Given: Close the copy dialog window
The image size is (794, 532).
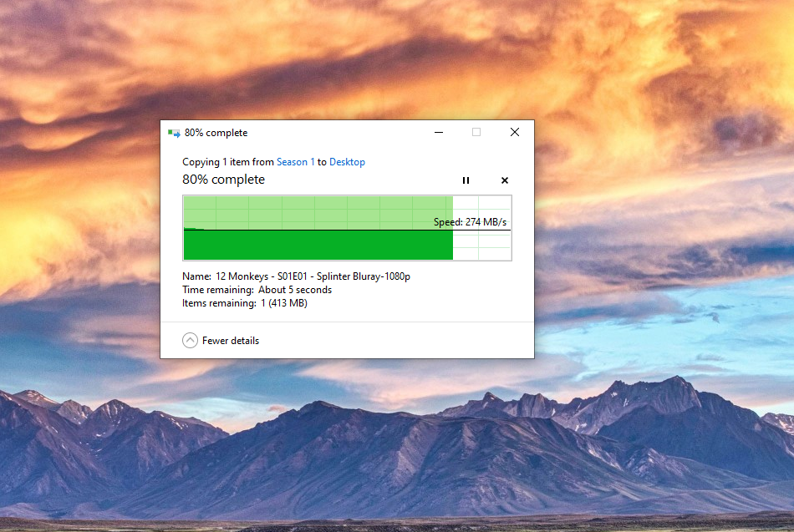Looking at the screenshot, I should click(x=515, y=132).
